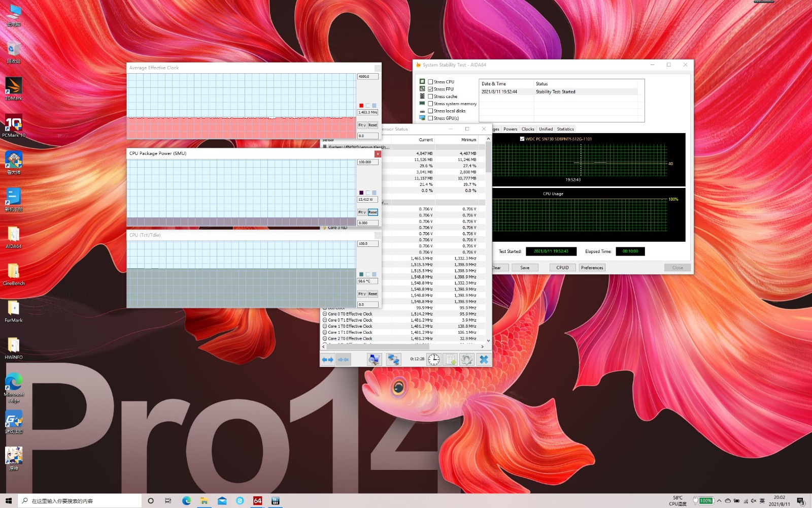Collapse the Core 0 T0 Effective Clock row icon
Viewport: 812px width, 508px height.
click(x=325, y=314)
